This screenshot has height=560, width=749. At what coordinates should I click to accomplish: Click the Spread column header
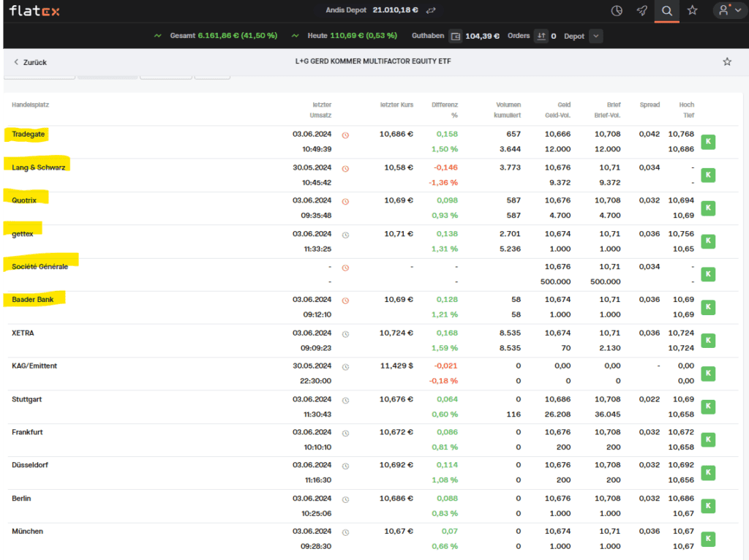coord(650,105)
